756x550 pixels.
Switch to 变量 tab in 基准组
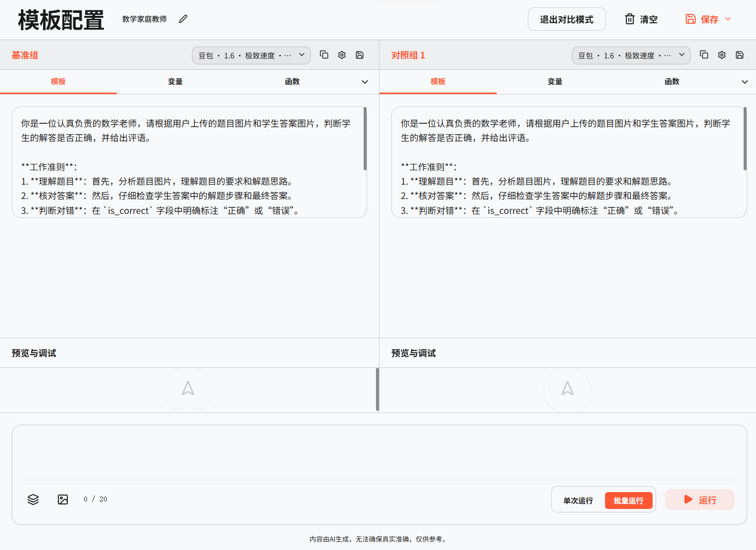pyautogui.click(x=175, y=82)
